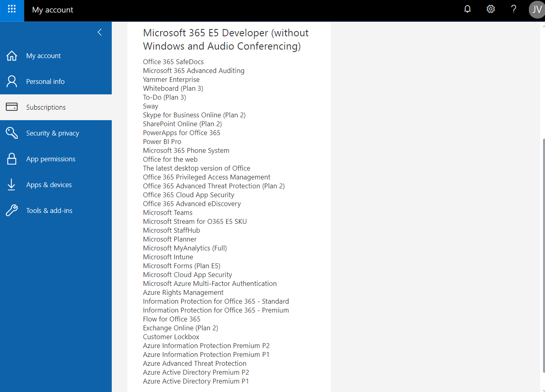Click Microsoft Forms (Plan E5) text

pos(182,266)
